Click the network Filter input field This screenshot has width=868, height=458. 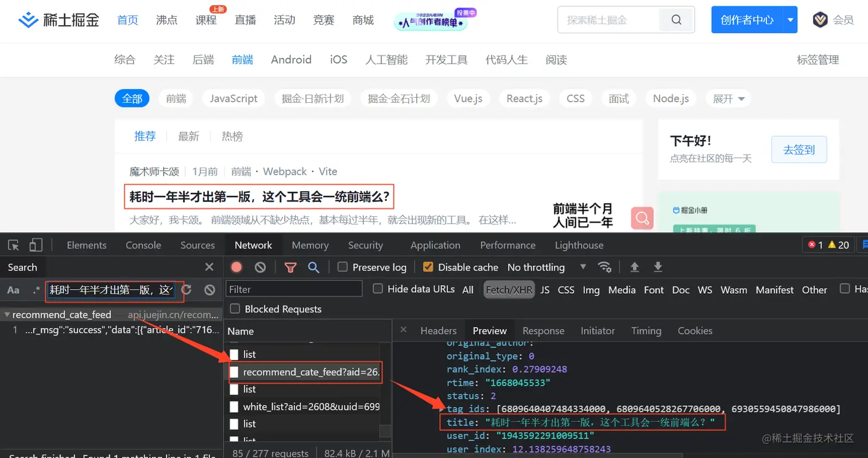(x=294, y=289)
